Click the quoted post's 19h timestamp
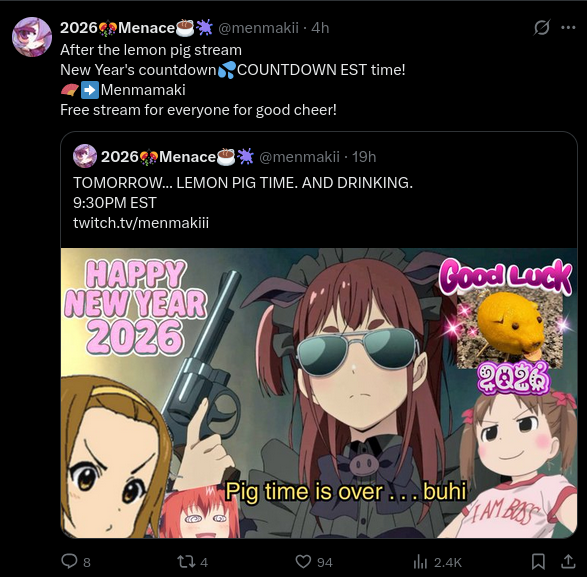 click(x=364, y=157)
